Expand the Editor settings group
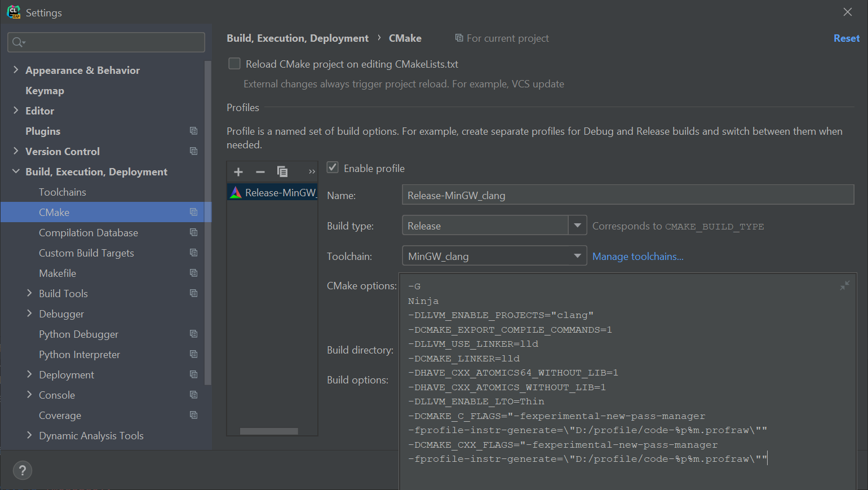 [16, 111]
